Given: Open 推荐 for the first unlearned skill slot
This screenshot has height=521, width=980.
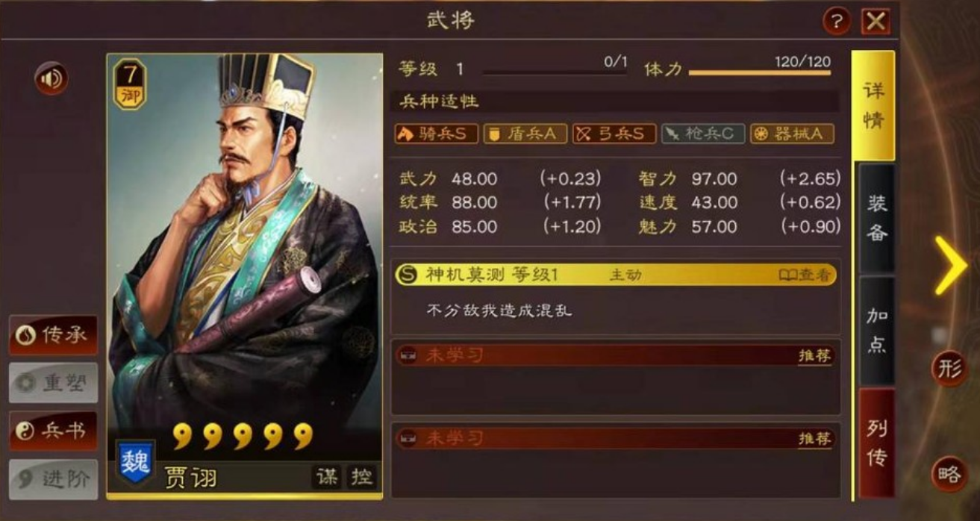Looking at the screenshot, I should [814, 356].
